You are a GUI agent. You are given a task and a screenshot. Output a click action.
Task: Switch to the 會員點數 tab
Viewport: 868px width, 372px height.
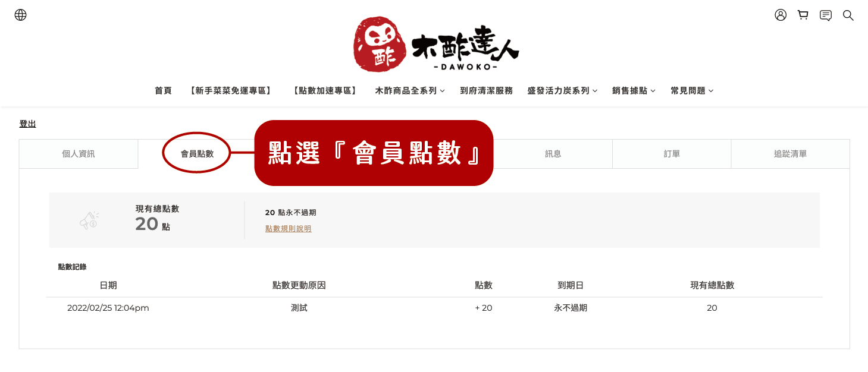[197, 154]
